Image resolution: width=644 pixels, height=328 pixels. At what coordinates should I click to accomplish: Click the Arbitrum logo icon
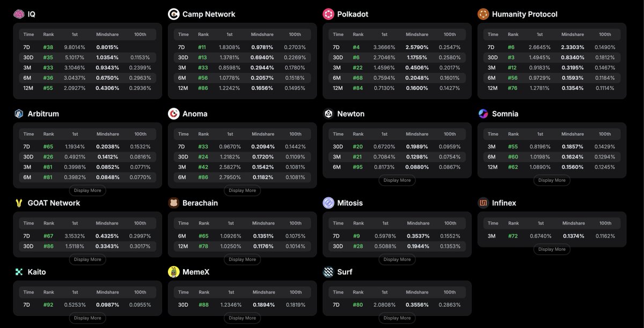pyautogui.click(x=19, y=114)
